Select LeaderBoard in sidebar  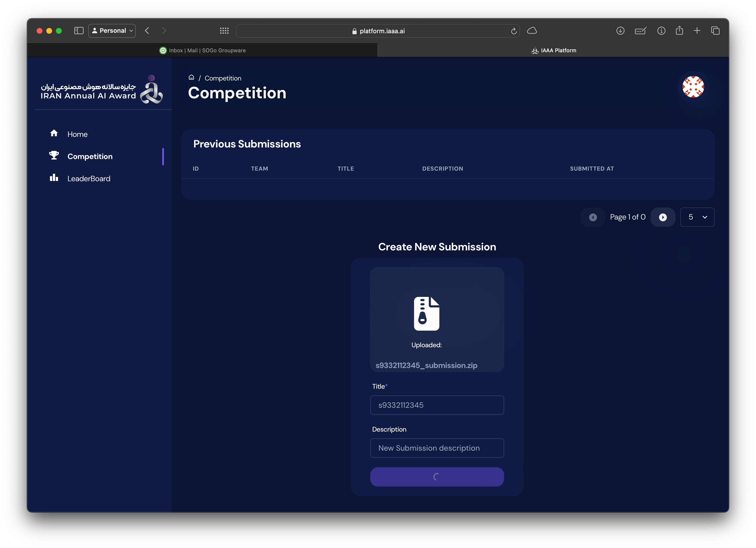pyautogui.click(x=89, y=179)
